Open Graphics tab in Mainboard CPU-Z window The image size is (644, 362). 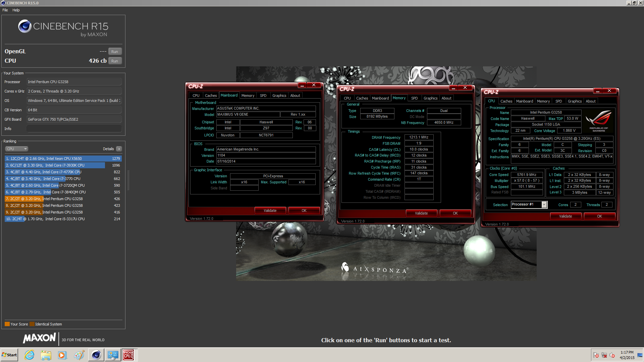pyautogui.click(x=279, y=96)
